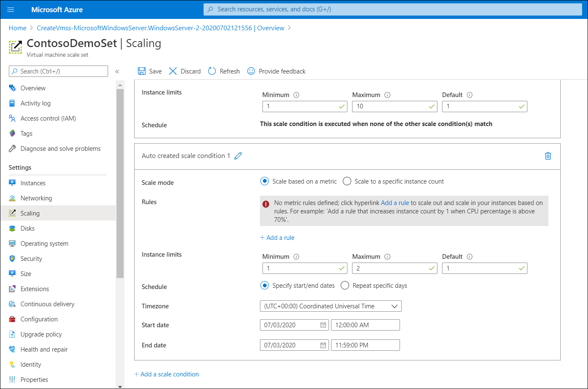The height and width of the screenshot is (389, 588).
Task: Click scale condition 1 Default field
Action: tap(485, 268)
